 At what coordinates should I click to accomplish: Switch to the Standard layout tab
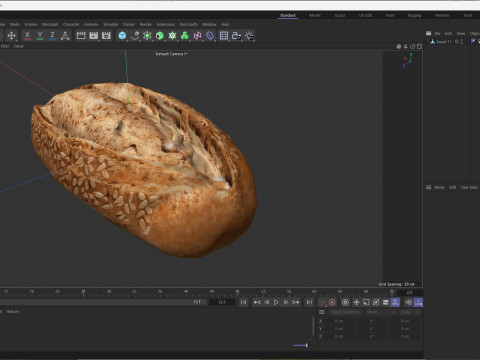click(x=288, y=15)
